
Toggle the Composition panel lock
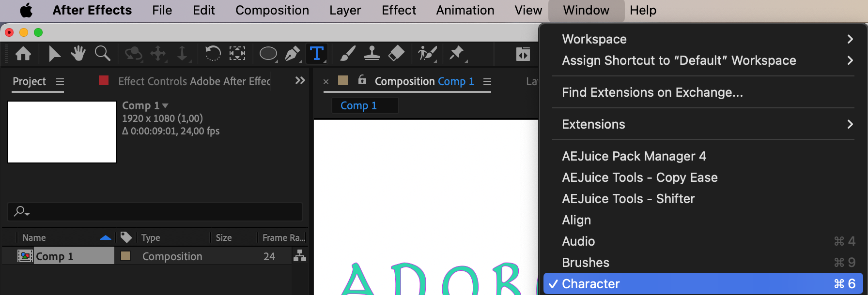[362, 80]
